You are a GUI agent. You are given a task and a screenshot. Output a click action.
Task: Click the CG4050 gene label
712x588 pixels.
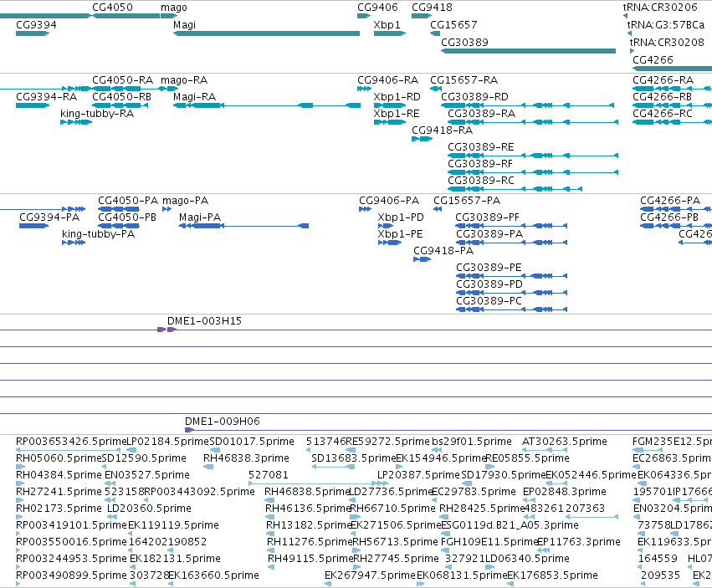(112, 8)
